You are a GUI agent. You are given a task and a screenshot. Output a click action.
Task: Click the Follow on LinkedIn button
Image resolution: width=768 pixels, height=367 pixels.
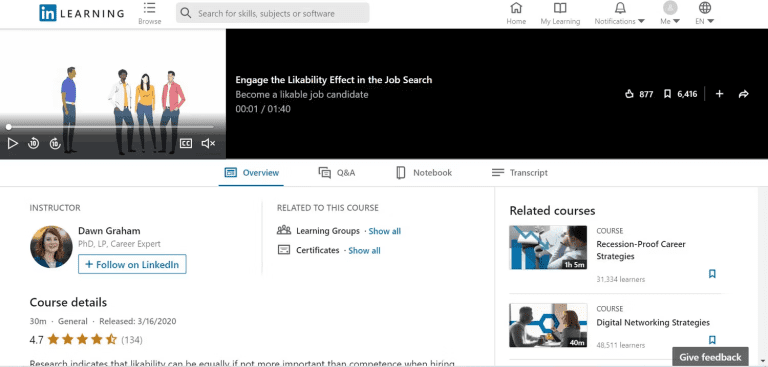pos(132,265)
